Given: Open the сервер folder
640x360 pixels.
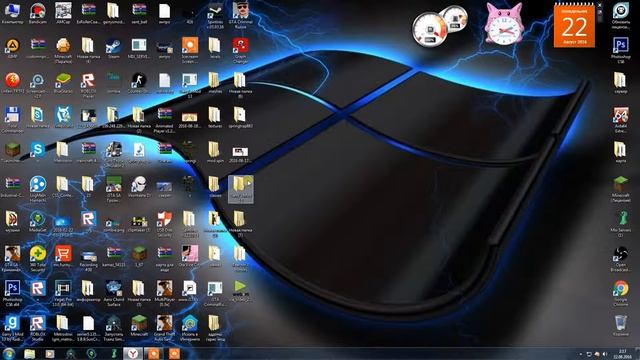Looking at the screenshot, I should 621,84.
